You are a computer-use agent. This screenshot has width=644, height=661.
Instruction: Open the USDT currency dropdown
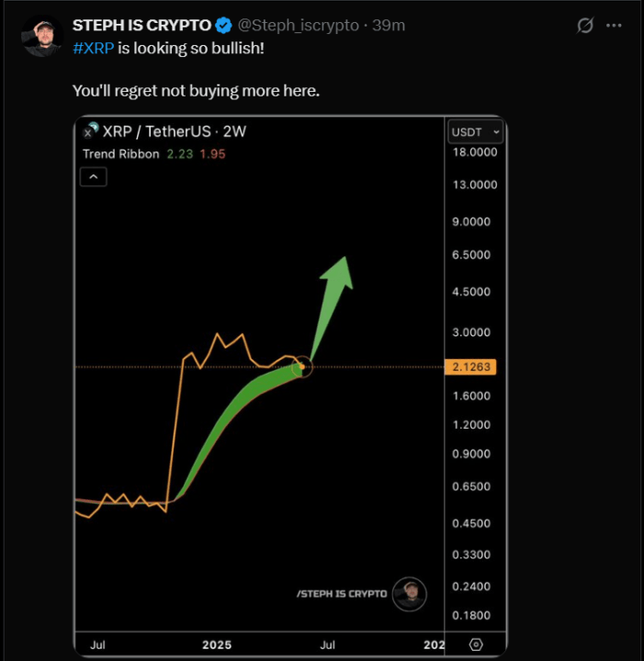(475, 131)
